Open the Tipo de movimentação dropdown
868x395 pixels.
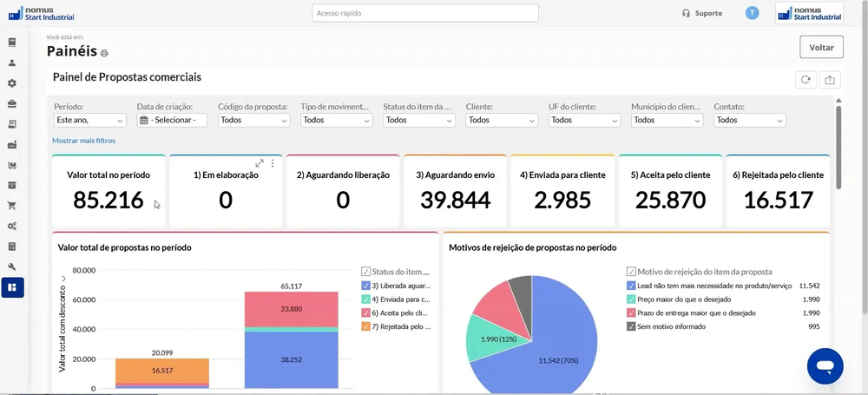[x=337, y=120]
